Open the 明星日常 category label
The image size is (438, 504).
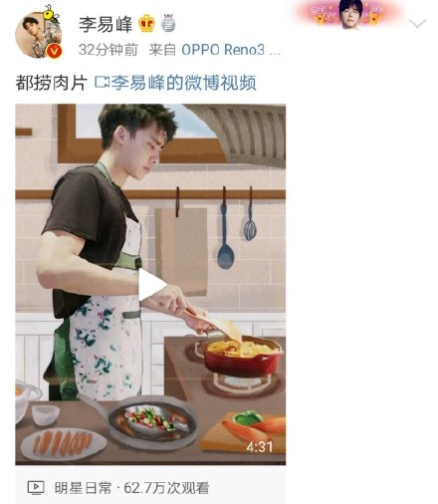83,488
